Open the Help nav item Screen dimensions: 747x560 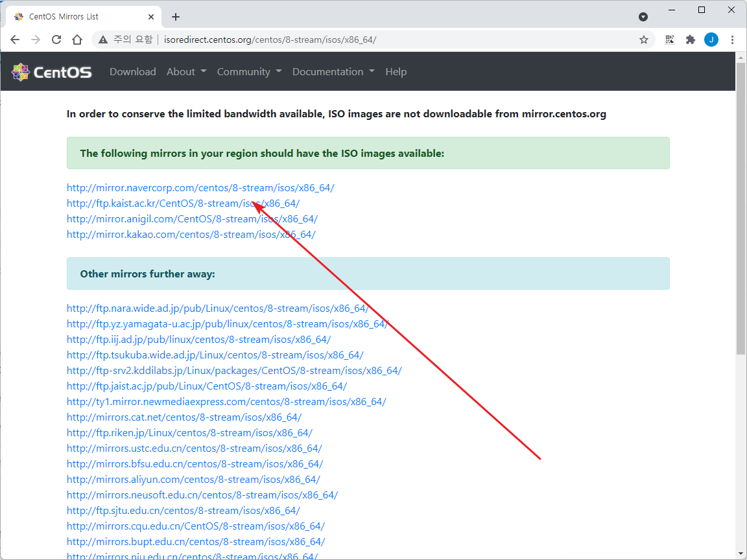(396, 72)
